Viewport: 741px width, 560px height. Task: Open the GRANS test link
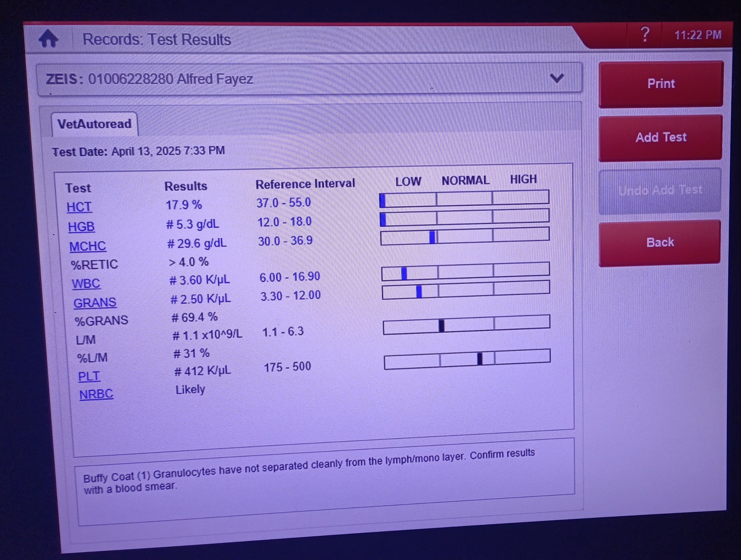pyautogui.click(x=95, y=303)
